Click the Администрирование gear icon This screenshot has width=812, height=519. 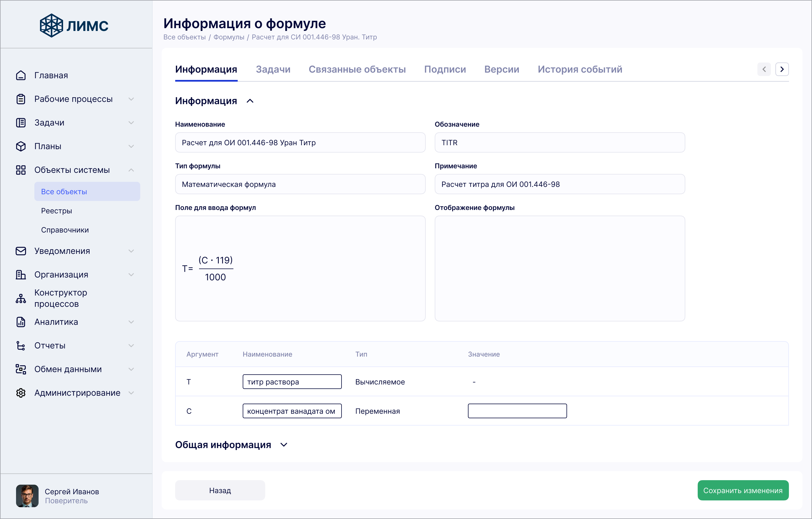[21, 393]
